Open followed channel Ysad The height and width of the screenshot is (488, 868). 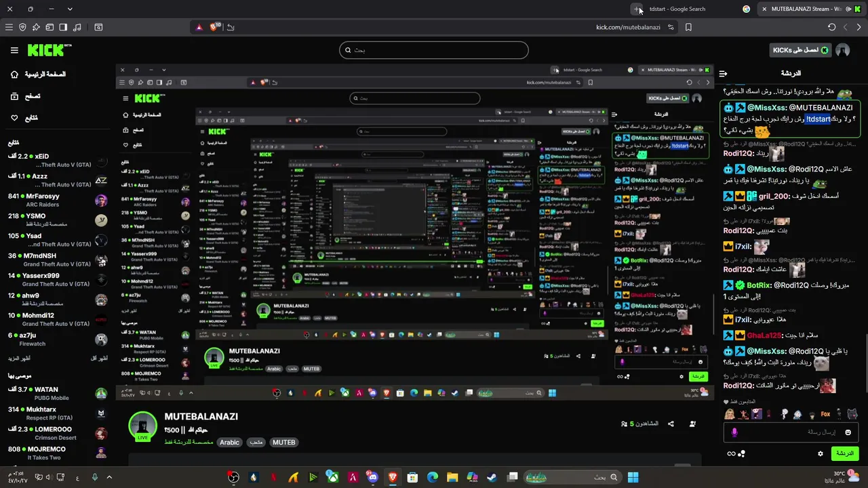point(57,240)
